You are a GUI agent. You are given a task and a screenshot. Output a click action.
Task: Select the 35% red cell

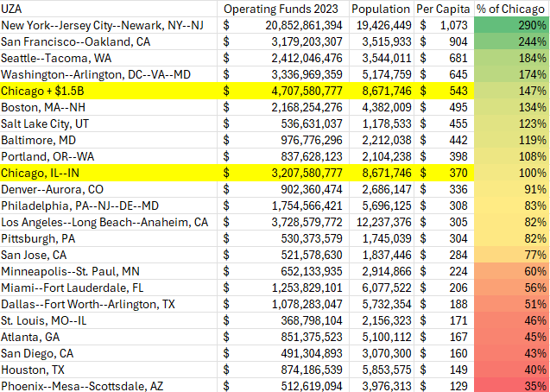click(x=512, y=386)
